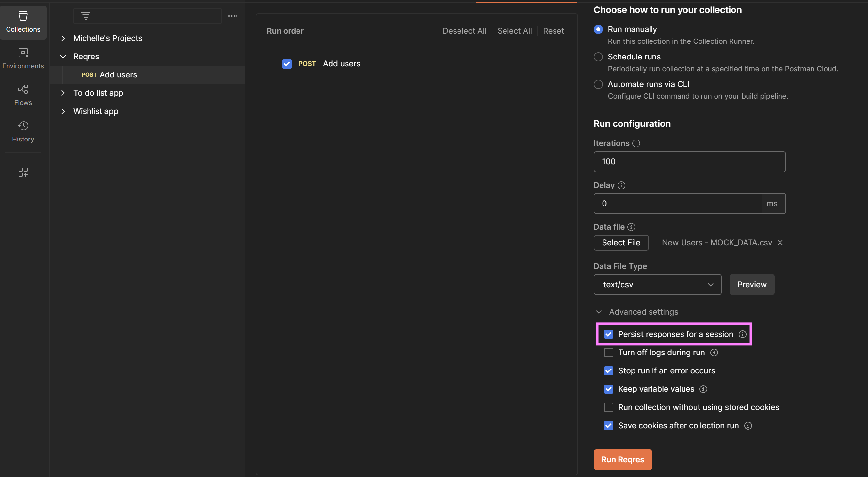The height and width of the screenshot is (477, 868).
Task: Click info icon beside Keep variable values
Action: [703, 389]
